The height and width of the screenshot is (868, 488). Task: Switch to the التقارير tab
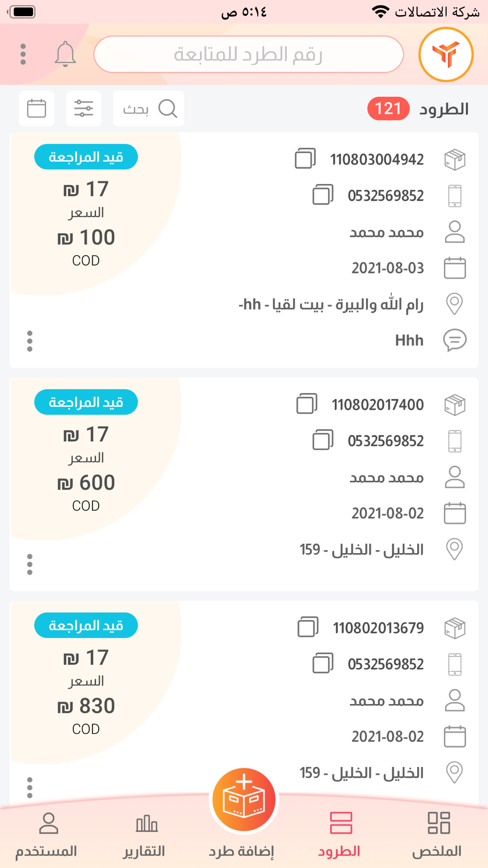coord(144,835)
